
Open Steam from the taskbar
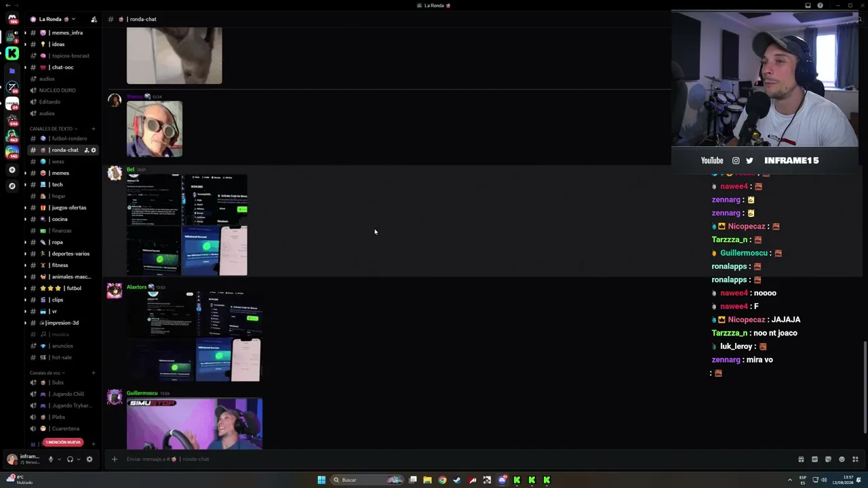pyautogui.click(x=457, y=480)
